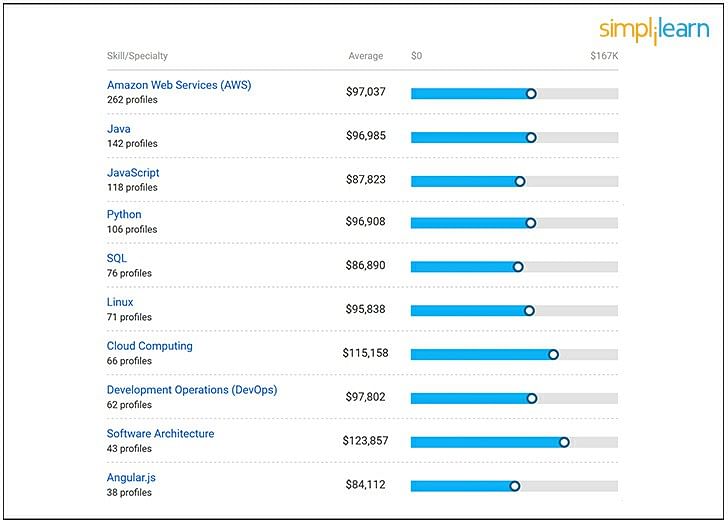Screen dimensions: 728x522
Task: Click the Java salary bar marker
Action: click(x=531, y=137)
